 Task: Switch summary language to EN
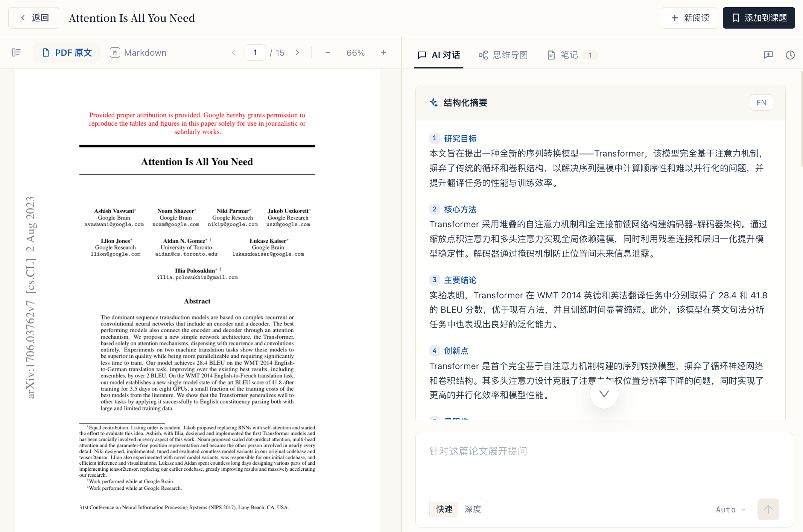click(761, 103)
